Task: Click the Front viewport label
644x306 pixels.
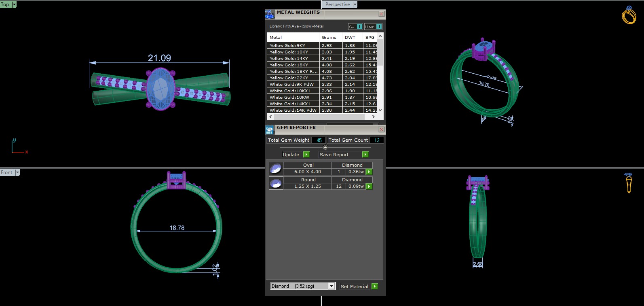Action: tap(7, 172)
